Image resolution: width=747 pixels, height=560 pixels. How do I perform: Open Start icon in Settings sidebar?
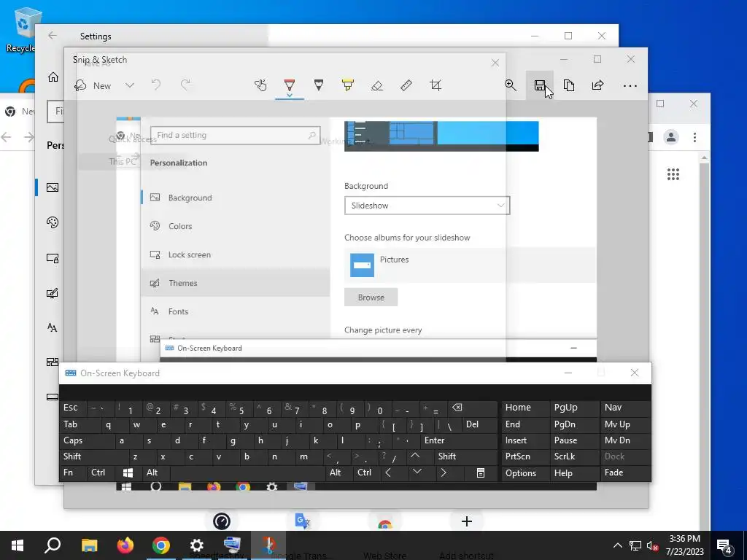click(53, 362)
